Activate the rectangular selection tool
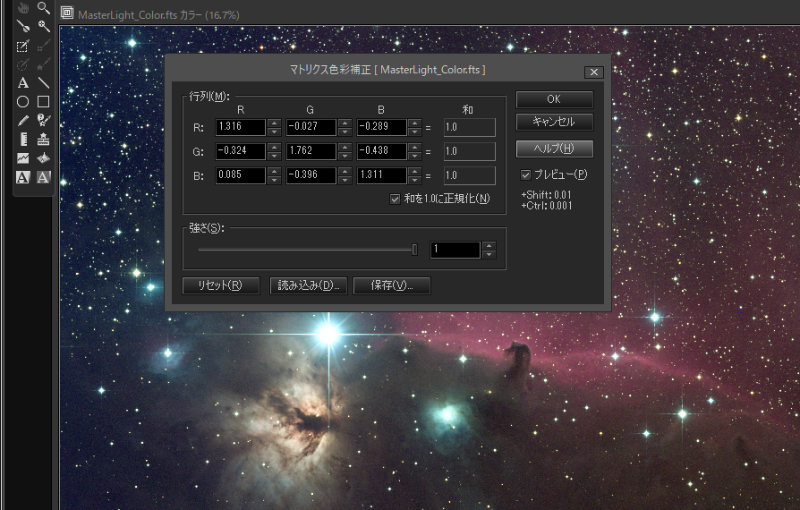Viewport: 800px width, 510px height. [22, 46]
